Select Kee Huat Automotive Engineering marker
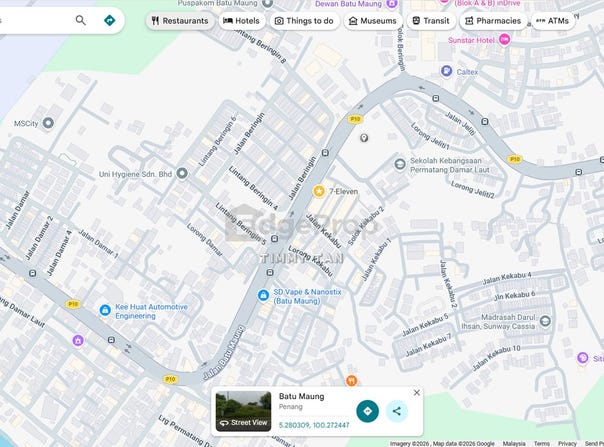Viewport: 604px width, 447px height. tap(105, 310)
